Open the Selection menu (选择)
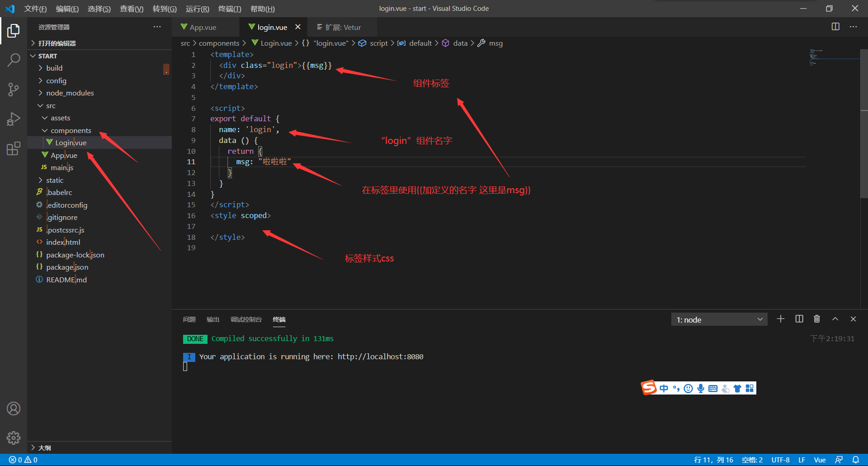 [x=99, y=9]
